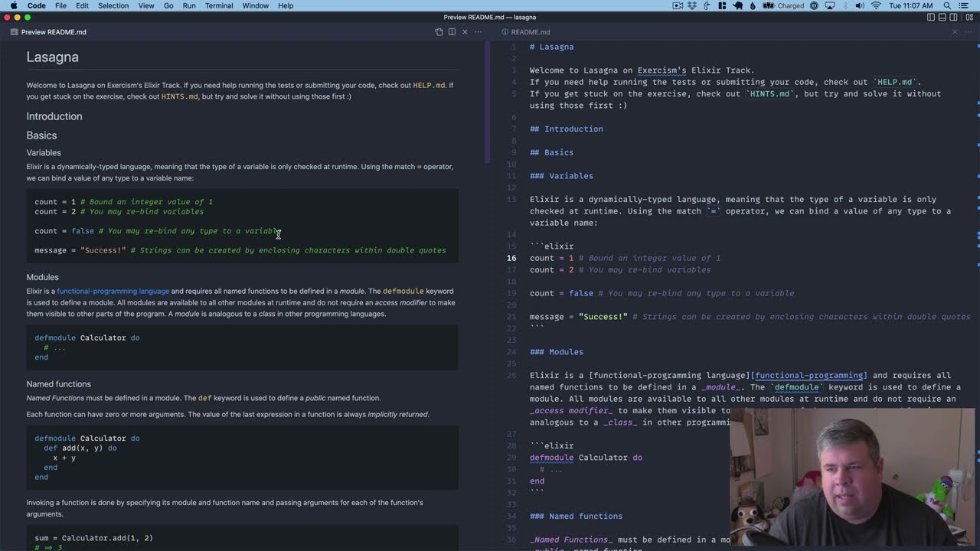The width and height of the screenshot is (980, 551).
Task: Click the '## Introduction' line in source editor
Action: point(567,129)
